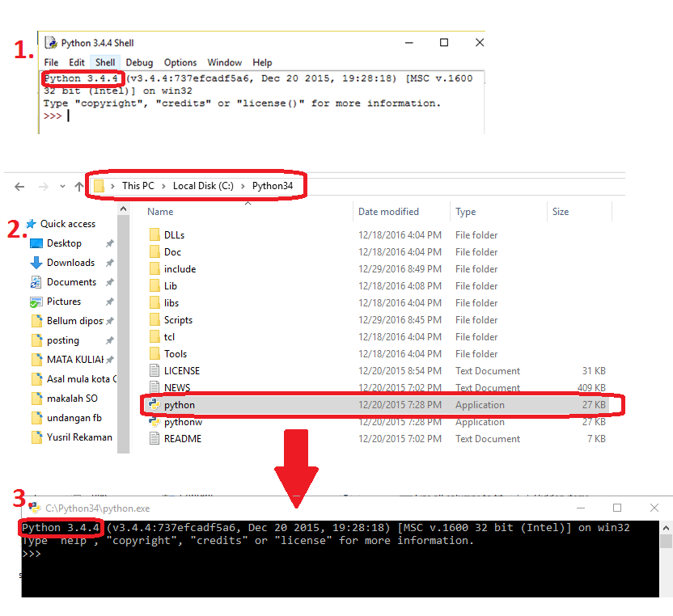Click the Python IDLE icon in shell title bar

click(x=50, y=43)
